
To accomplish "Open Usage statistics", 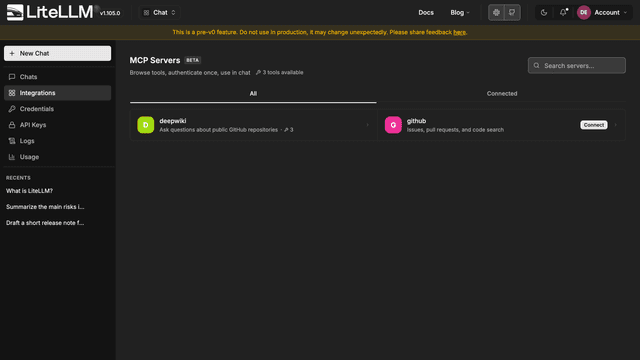I will (x=58, y=157).
